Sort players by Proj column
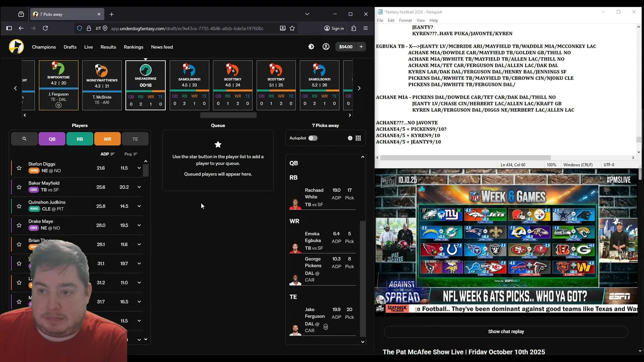 coord(131,154)
